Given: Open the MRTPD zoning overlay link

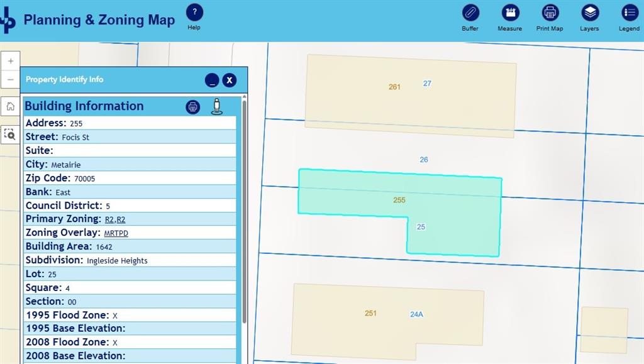Looking at the screenshot, I should coord(116,233).
